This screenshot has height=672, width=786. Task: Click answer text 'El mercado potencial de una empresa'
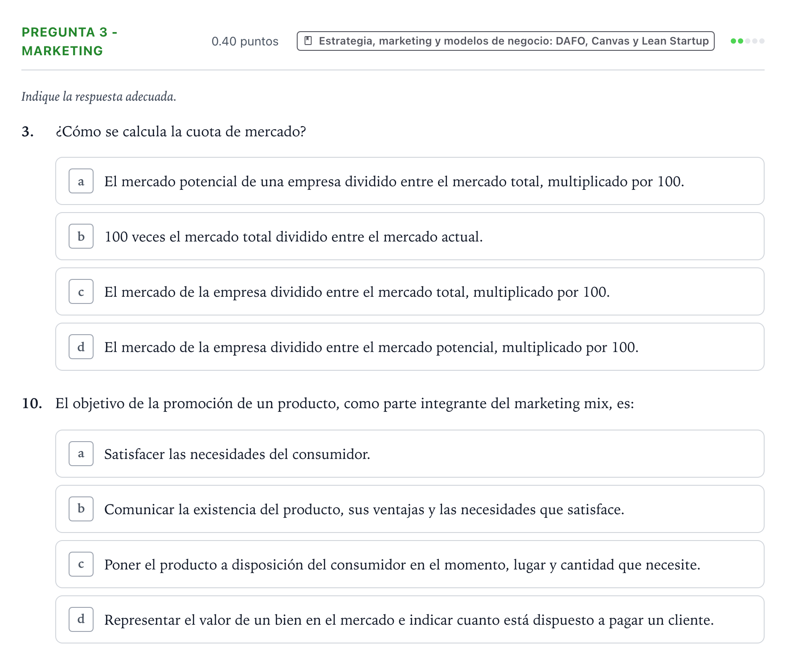pos(223,181)
